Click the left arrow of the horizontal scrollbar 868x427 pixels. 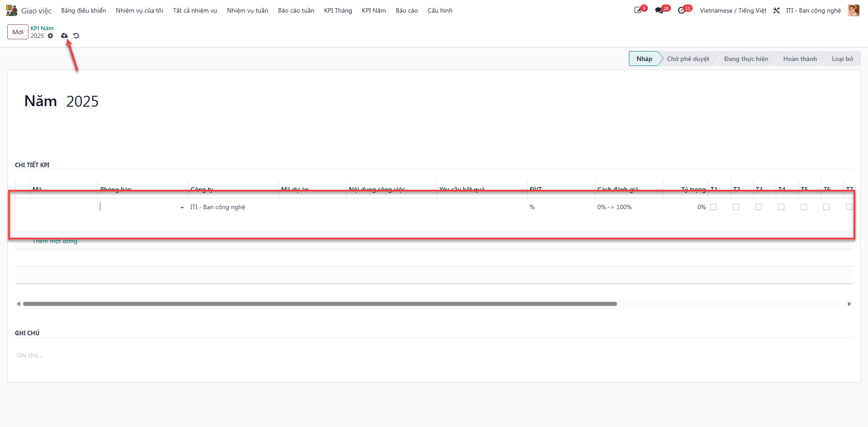19,304
